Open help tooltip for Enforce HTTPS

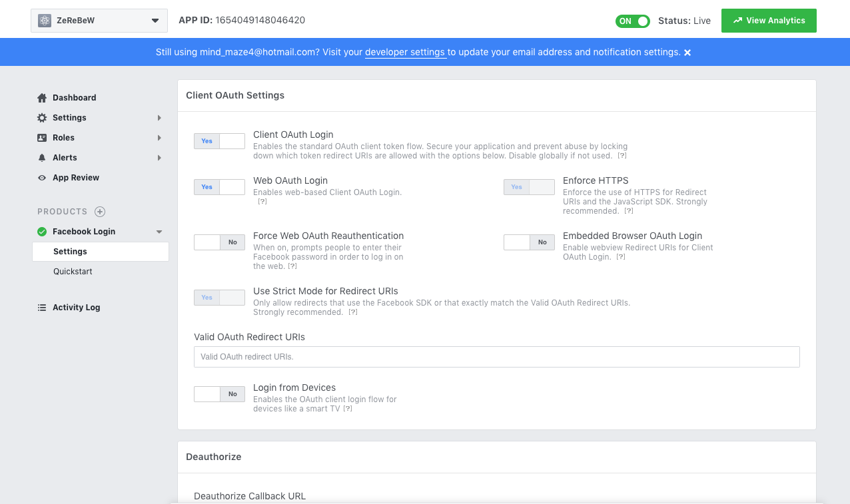(629, 211)
